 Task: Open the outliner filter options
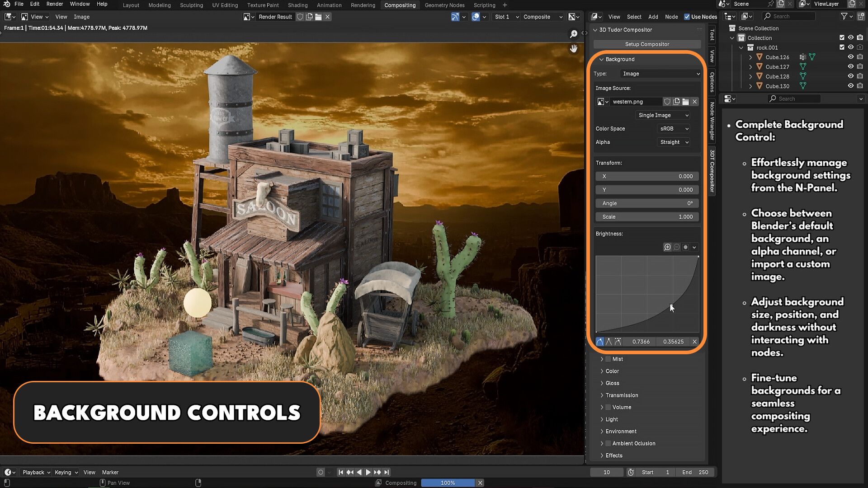coord(845,16)
